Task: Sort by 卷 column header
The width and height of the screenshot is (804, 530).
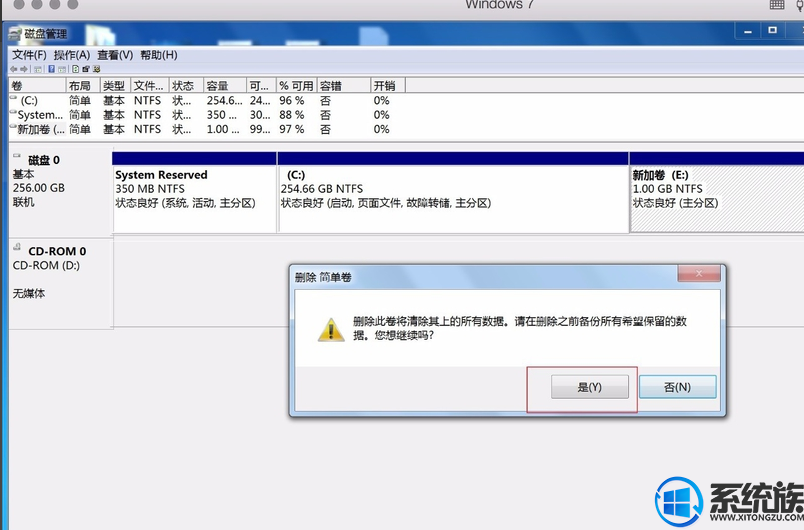Action: click(x=37, y=86)
